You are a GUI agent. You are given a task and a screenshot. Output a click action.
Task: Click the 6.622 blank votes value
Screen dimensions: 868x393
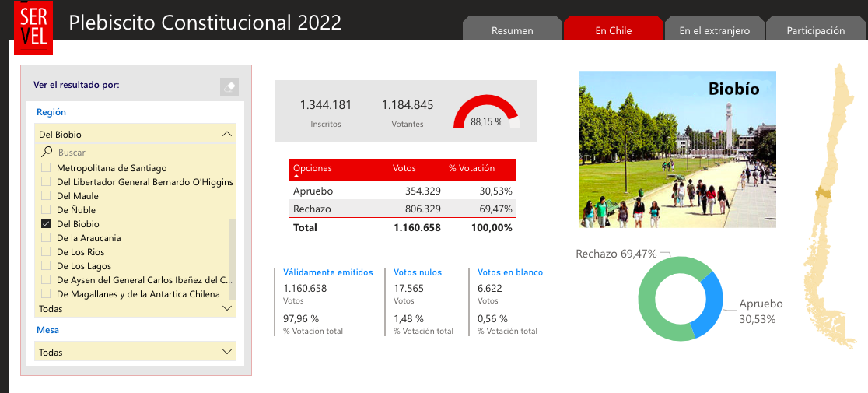(490, 289)
